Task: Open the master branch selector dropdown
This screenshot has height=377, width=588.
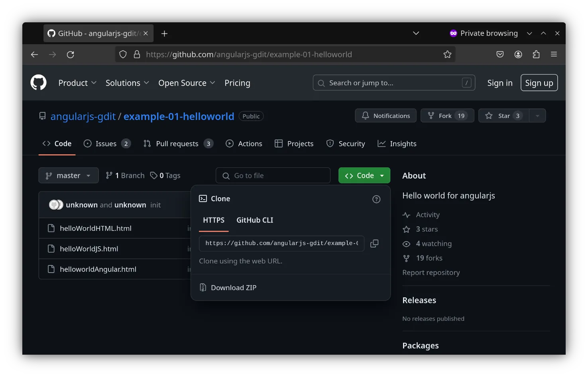Action: [69, 175]
